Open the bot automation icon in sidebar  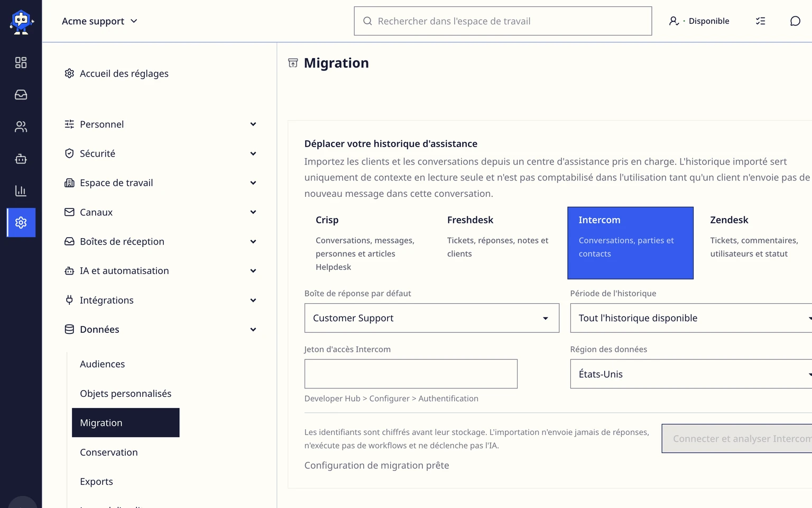(x=21, y=159)
